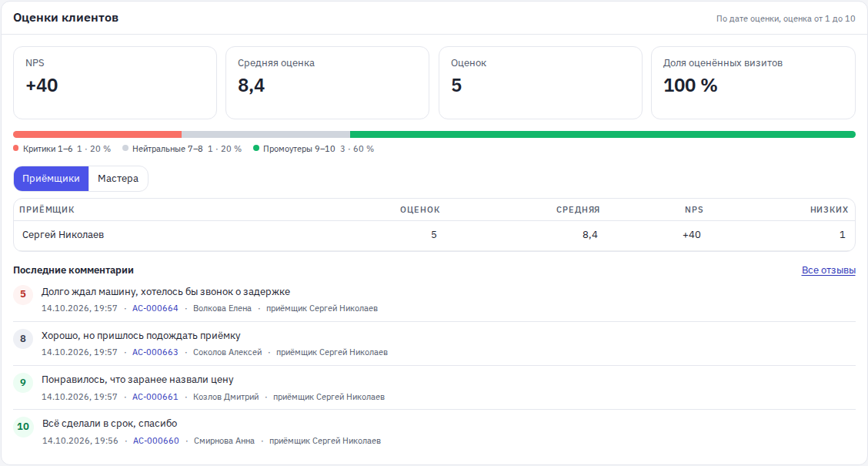Image resolution: width=868 pixels, height=466 pixels.
Task: Click the Оценки клиентов title
Action: point(66,18)
